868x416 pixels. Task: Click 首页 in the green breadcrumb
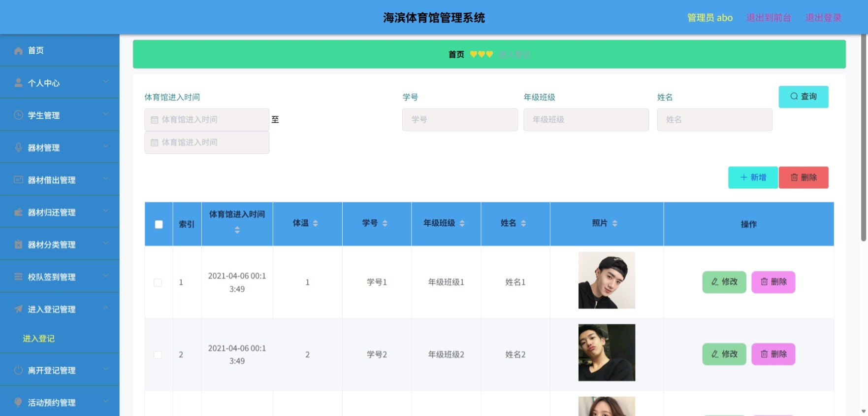click(456, 54)
